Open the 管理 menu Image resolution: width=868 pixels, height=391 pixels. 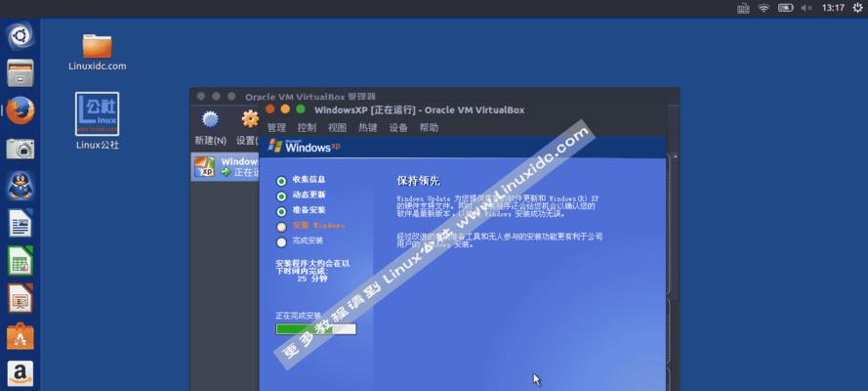[x=276, y=127]
